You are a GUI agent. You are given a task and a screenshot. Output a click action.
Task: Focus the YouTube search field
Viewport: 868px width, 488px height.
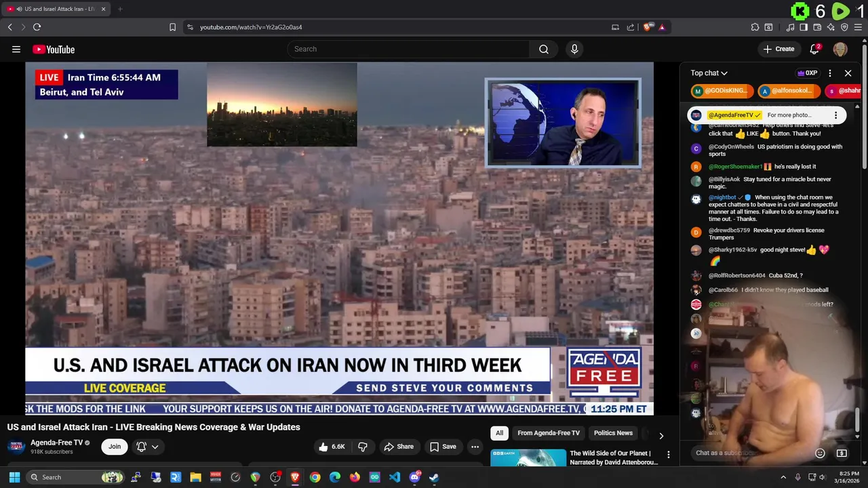(408, 49)
